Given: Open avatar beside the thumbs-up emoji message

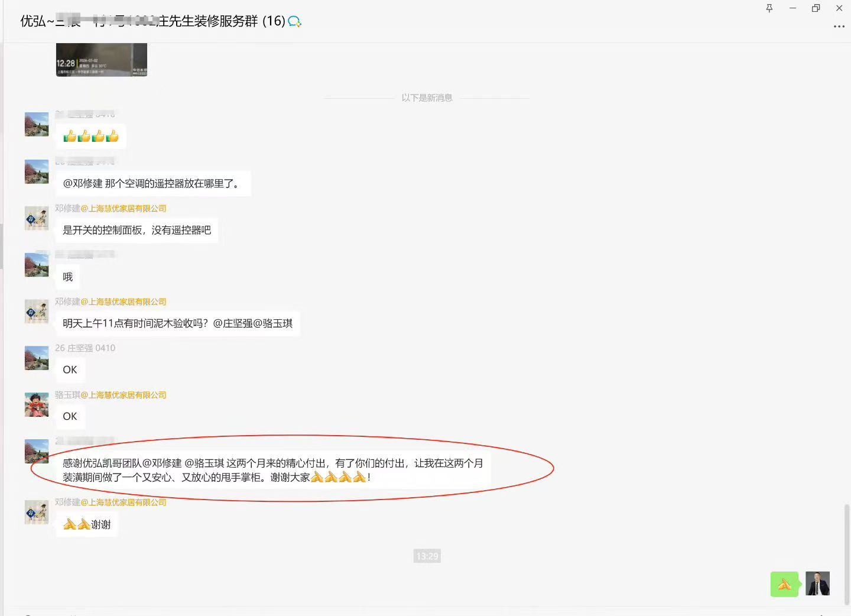Looking at the screenshot, I should point(37,124).
